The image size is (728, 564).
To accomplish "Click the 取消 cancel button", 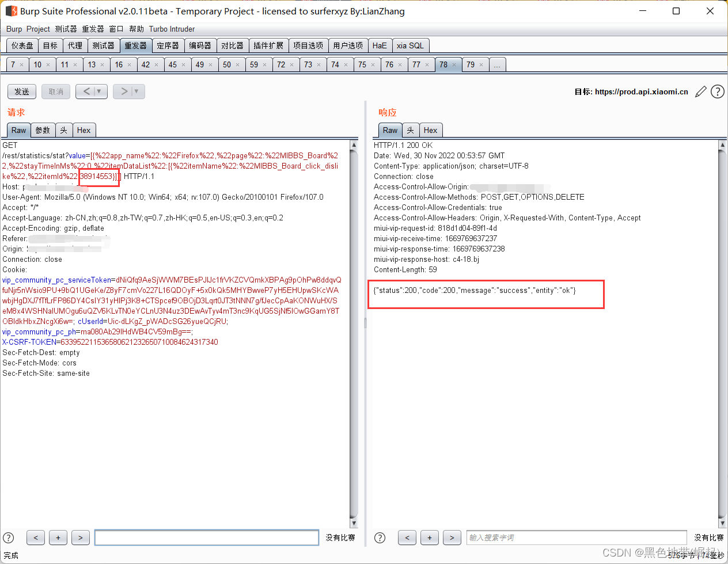I will pos(56,92).
